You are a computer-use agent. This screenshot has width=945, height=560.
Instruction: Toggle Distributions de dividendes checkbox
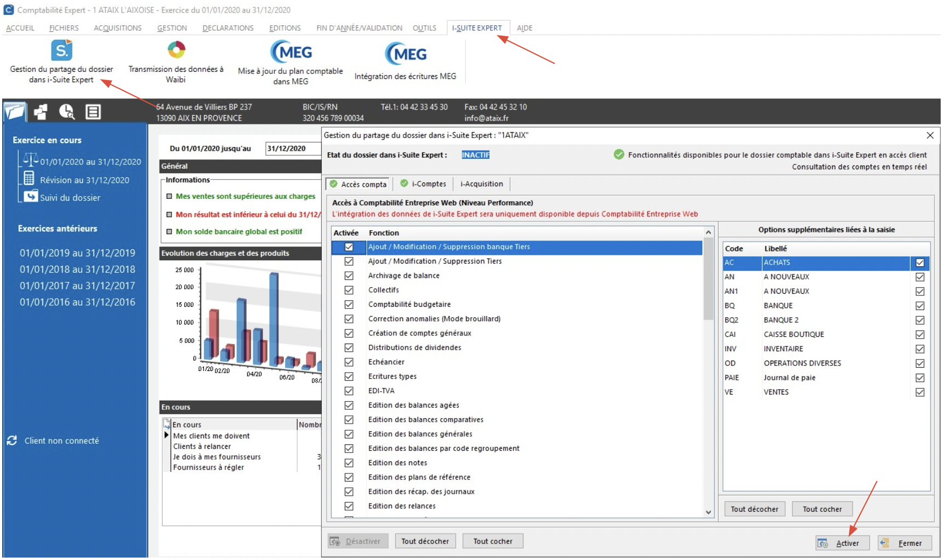point(349,347)
